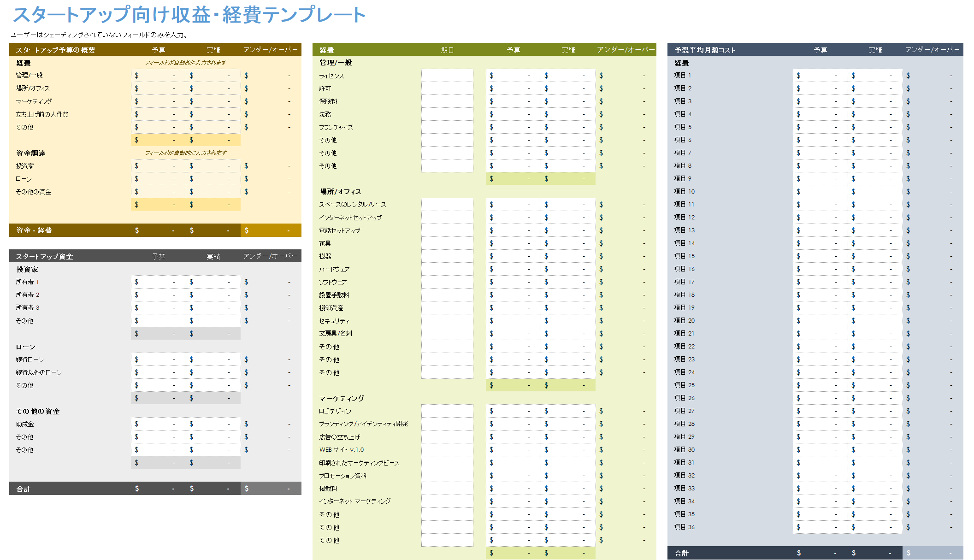
Task: Select the 実績 cell for 項目 36
Action: [x=875, y=527]
